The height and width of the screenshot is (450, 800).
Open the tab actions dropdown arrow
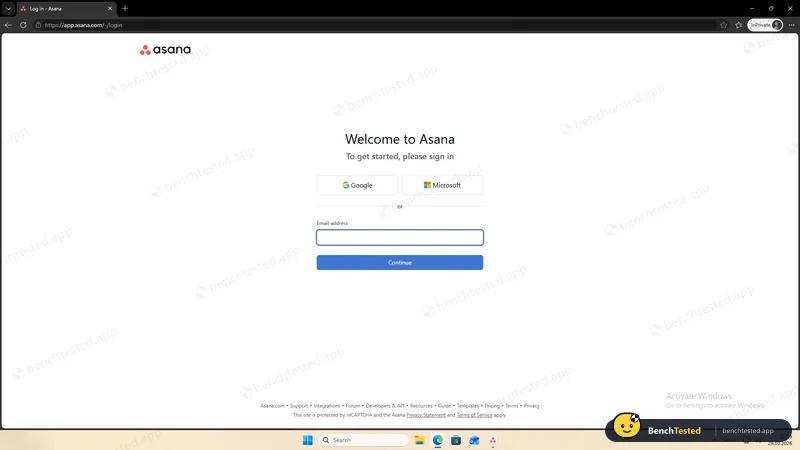point(8,9)
